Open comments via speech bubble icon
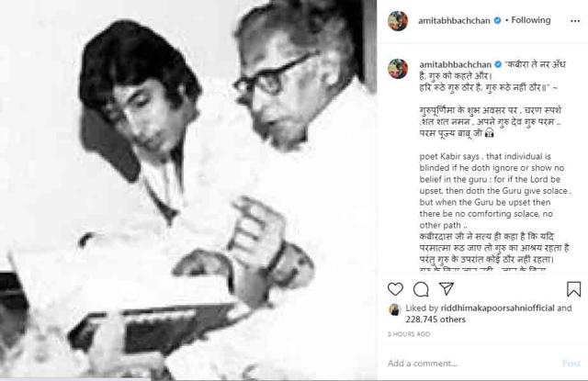This screenshot has height=381, width=588. point(421,289)
